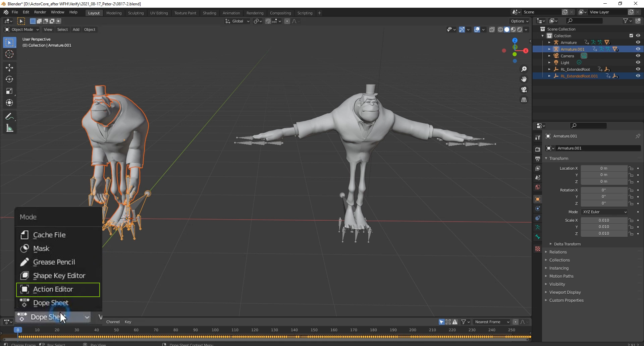The width and height of the screenshot is (644, 346).
Task: Activate the Transform tool
Action: 9,103
